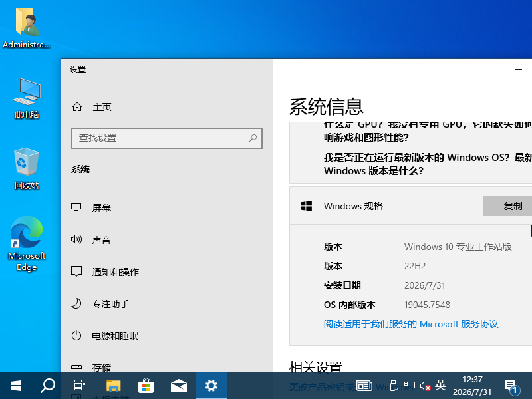Open the Windows OS latest version question

[410, 164]
